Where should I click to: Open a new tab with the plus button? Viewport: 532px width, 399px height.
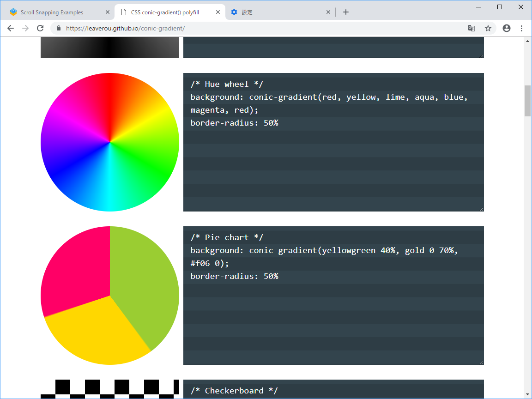tap(345, 12)
